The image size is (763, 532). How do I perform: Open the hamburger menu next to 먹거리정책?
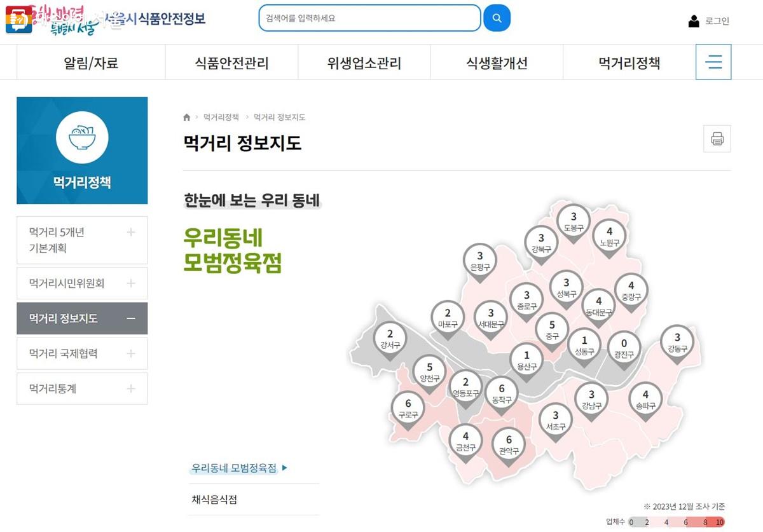click(713, 62)
